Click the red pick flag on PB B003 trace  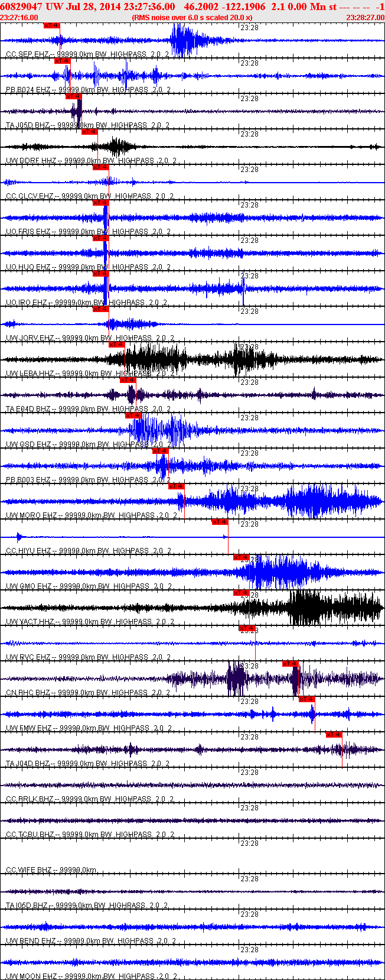161,451
